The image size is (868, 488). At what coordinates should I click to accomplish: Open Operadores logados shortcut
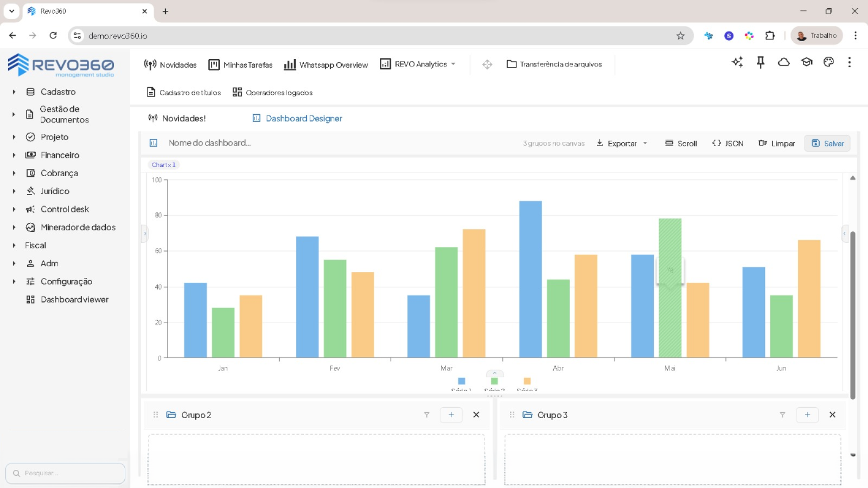(x=272, y=93)
